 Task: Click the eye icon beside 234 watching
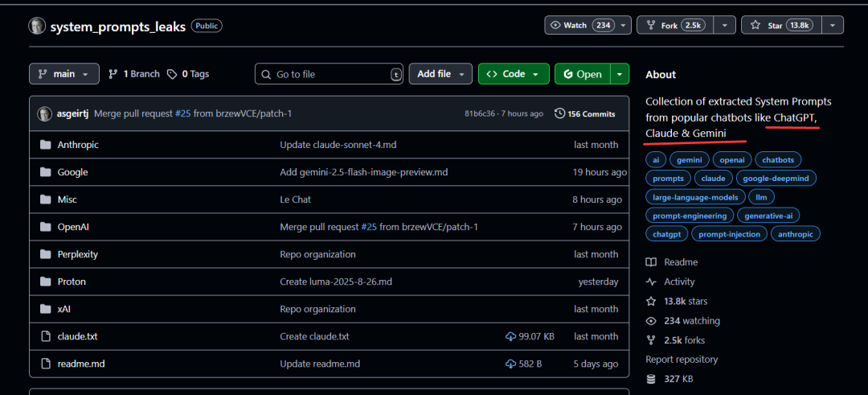[x=651, y=321]
